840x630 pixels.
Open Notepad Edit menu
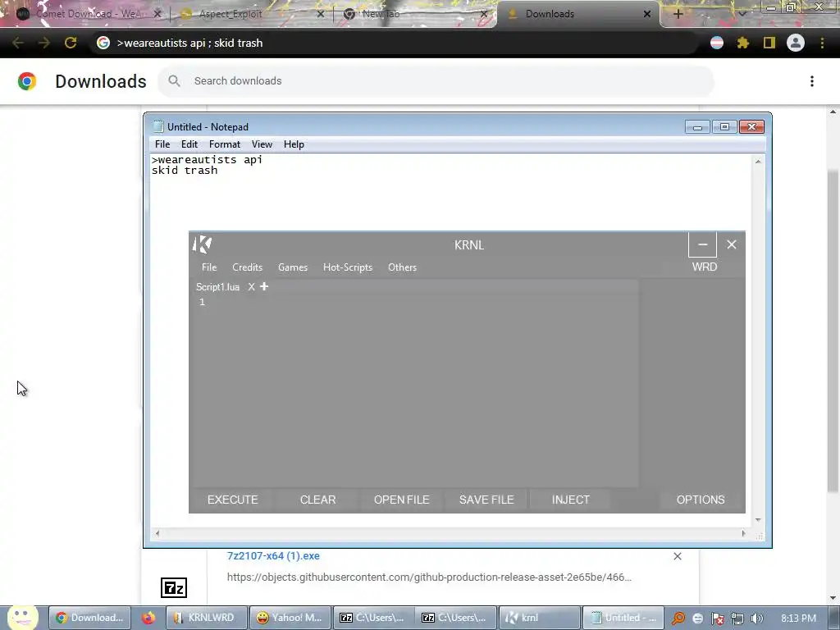click(x=189, y=144)
